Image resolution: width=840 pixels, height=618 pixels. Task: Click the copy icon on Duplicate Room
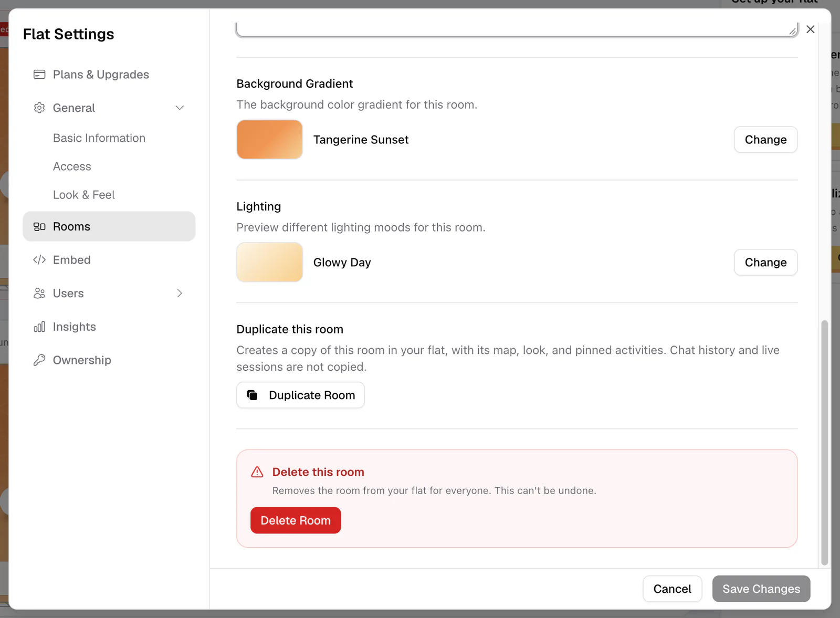click(253, 395)
